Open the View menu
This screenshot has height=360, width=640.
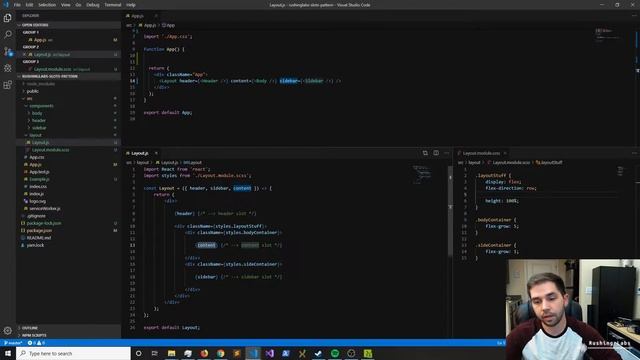66,5
